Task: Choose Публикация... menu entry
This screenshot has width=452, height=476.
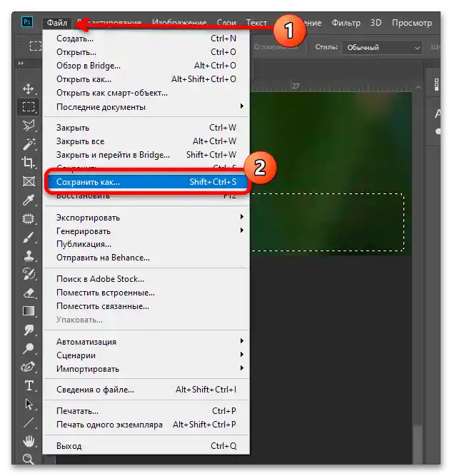Action: [x=146, y=244]
